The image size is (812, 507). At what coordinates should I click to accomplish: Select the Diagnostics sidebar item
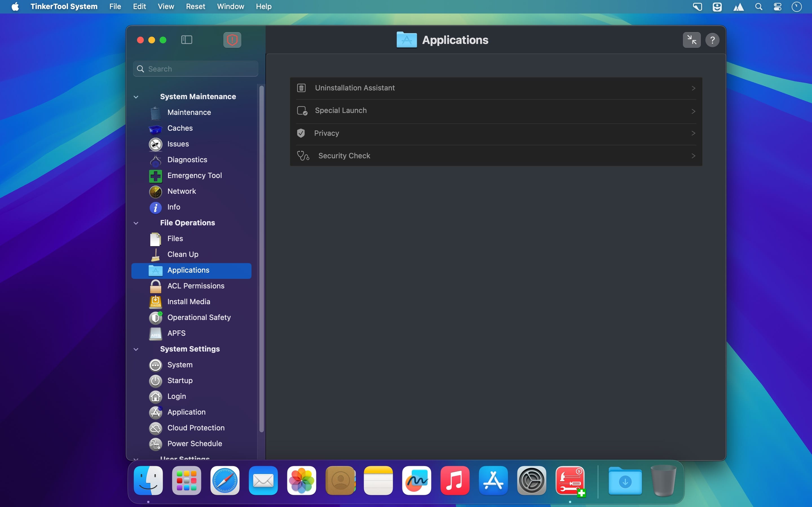coord(187,160)
